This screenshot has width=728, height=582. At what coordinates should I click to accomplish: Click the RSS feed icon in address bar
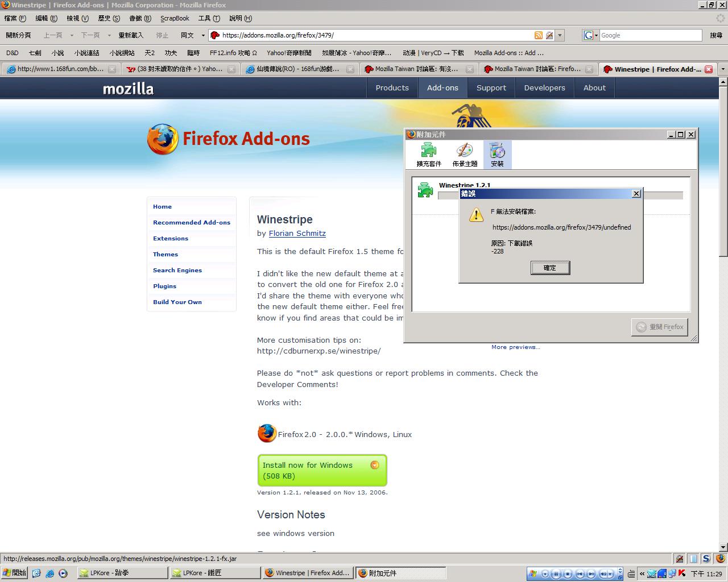click(x=538, y=35)
